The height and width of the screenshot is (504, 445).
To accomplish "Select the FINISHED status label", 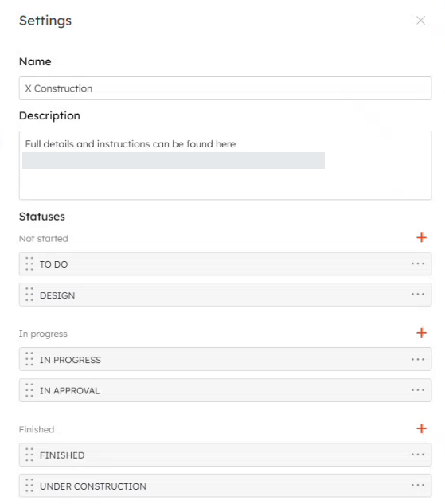I will pyautogui.click(x=62, y=455).
